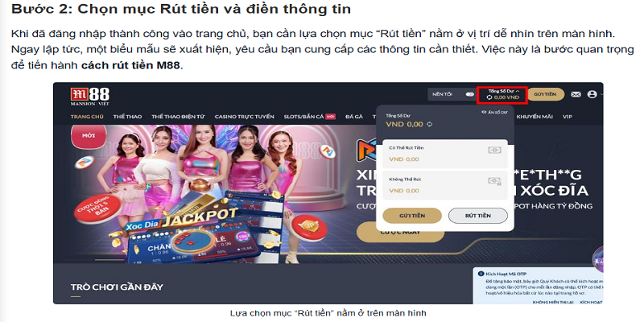The height and width of the screenshot is (322, 644).
Task: Open the envelope messages icon
Action: point(576,94)
